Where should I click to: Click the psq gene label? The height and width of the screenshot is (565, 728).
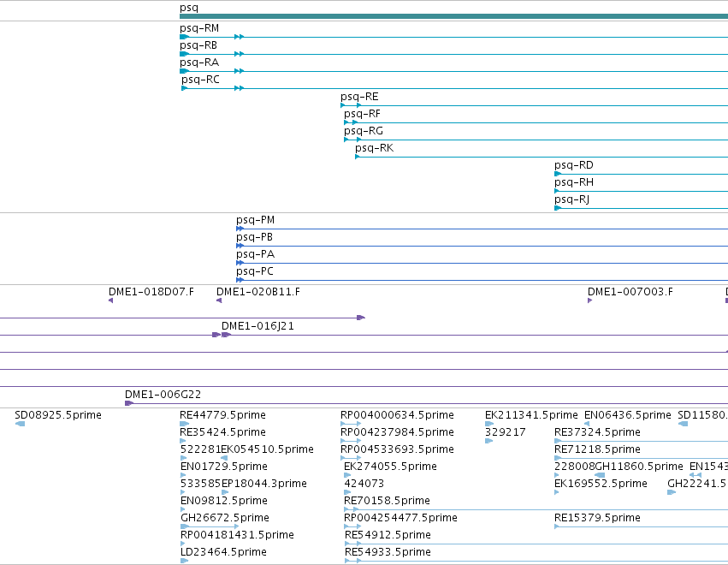click(189, 8)
